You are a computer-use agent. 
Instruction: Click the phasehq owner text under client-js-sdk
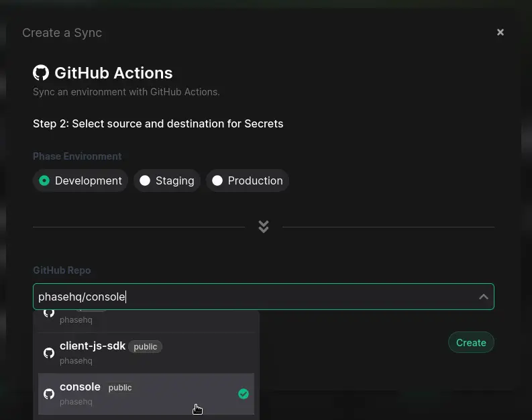[x=76, y=361]
